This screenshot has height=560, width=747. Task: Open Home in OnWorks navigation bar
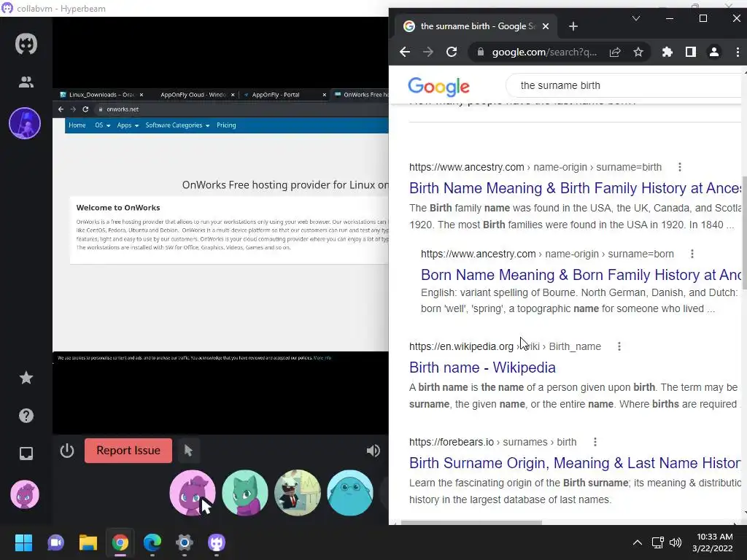point(77,125)
